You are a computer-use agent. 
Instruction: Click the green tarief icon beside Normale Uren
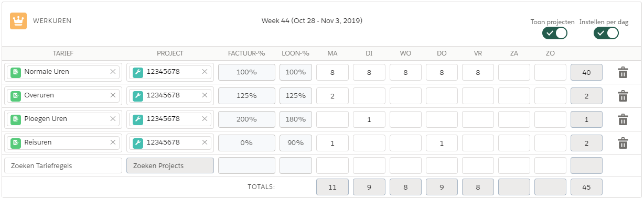16,72
